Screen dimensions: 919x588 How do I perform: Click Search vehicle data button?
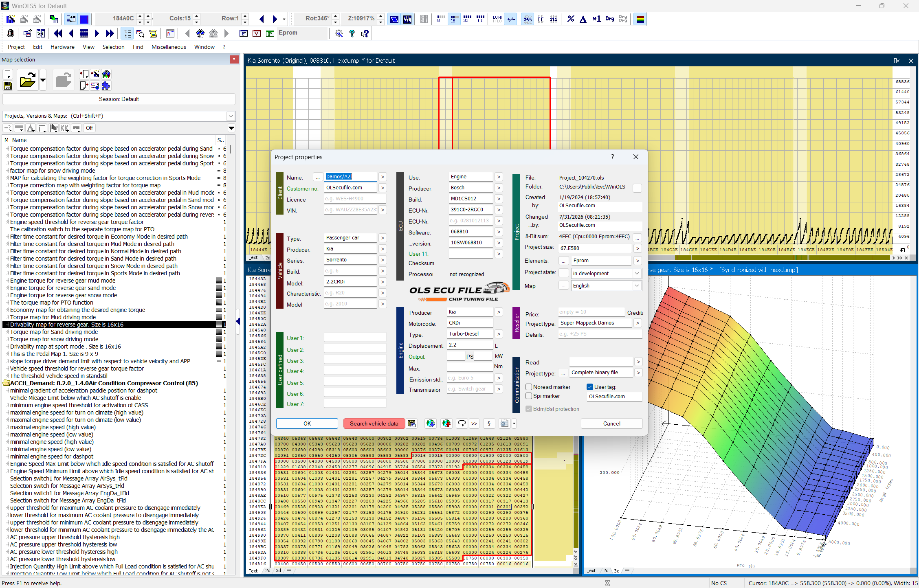[x=374, y=423]
